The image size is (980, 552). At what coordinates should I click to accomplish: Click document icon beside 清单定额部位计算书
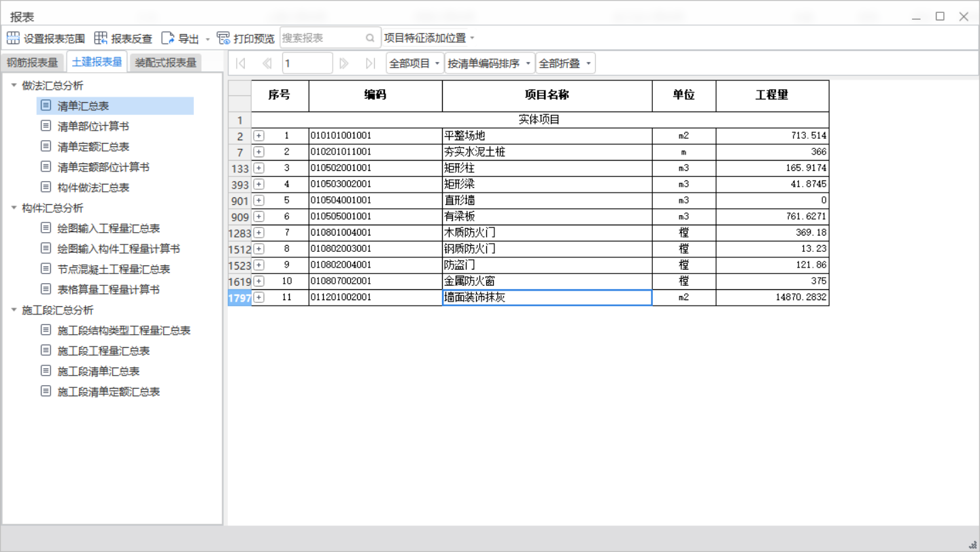click(x=46, y=167)
